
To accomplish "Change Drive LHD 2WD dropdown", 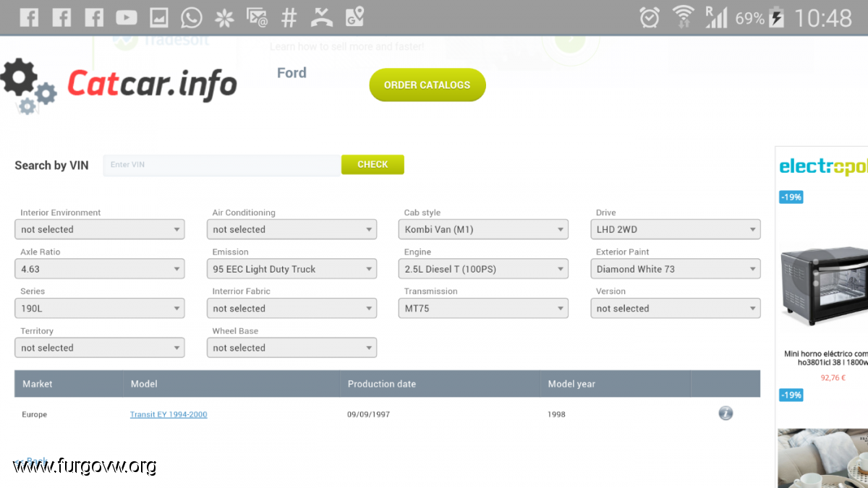I will click(676, 229).
